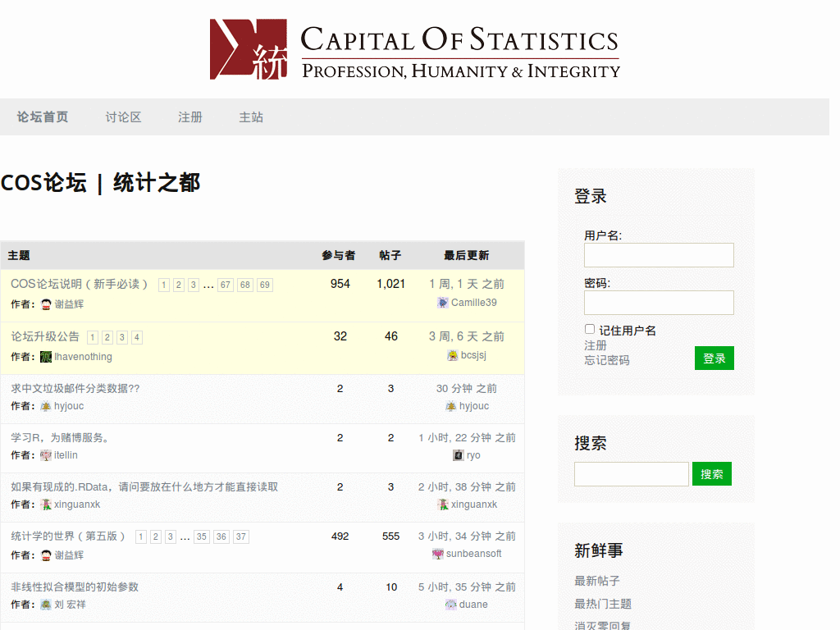This screenshot has height=630, width=840.
Task: Focus the 密码 input field
Action: 659,303
